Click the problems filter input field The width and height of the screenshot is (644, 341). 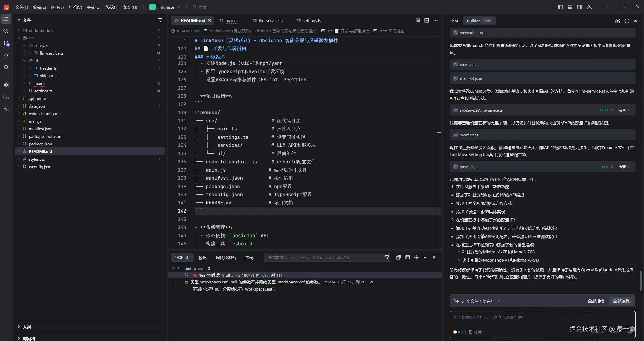pos(323,257)
